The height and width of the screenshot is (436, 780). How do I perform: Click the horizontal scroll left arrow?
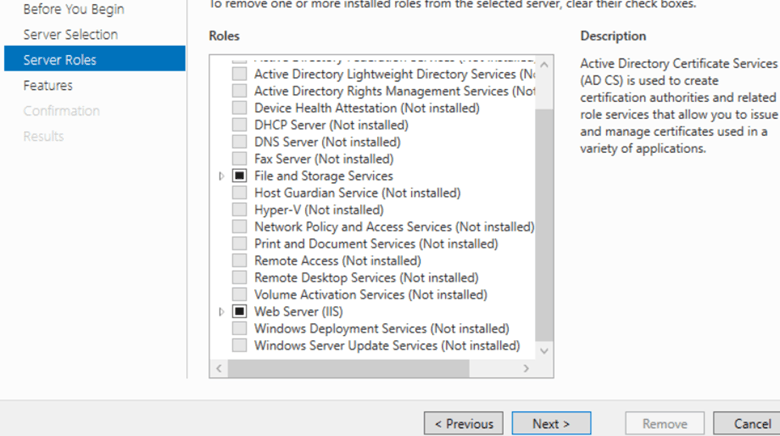(x=219, y=368)
